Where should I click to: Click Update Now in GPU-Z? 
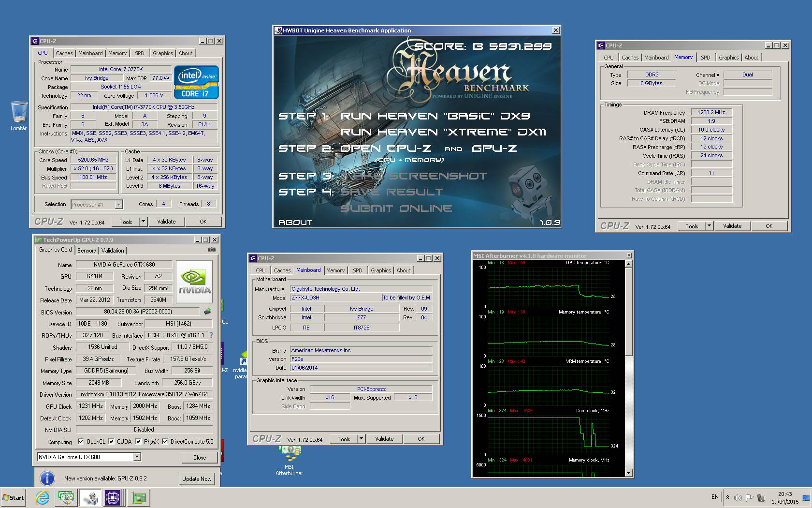197,479
